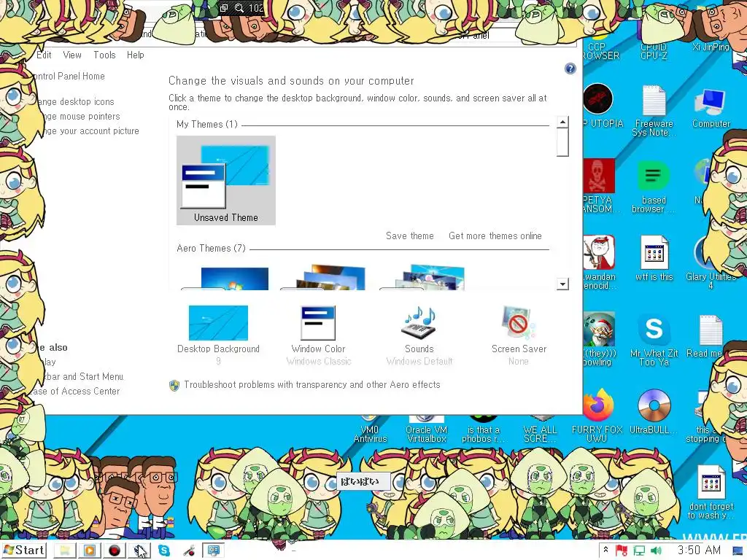
Task: Click the network tray icon
Action: coord(639,551)
